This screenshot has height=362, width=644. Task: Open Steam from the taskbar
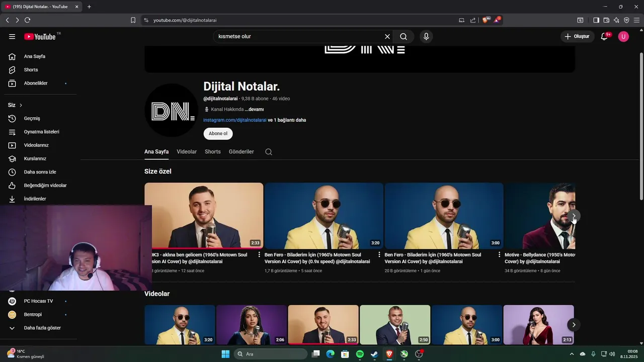pos(374,354)
